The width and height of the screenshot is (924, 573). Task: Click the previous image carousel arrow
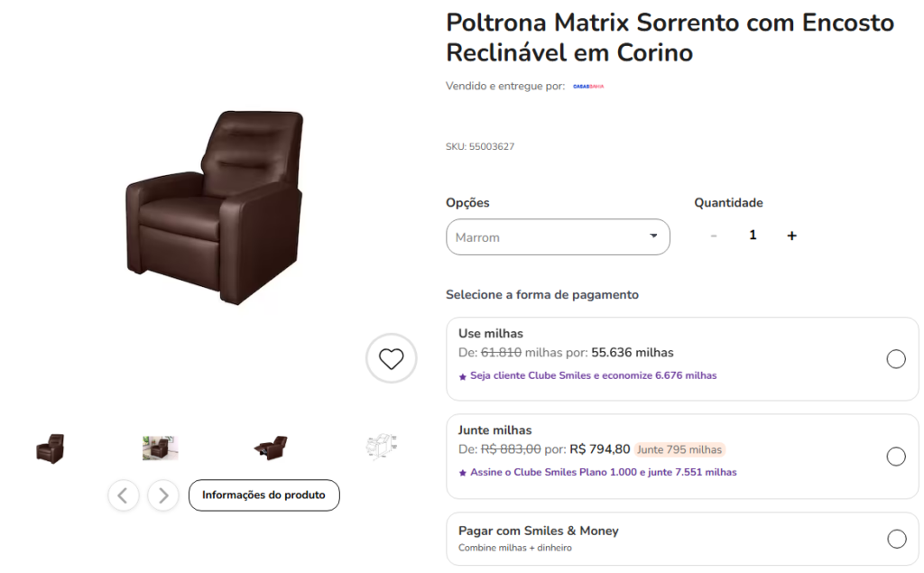[x=124, y=495]
